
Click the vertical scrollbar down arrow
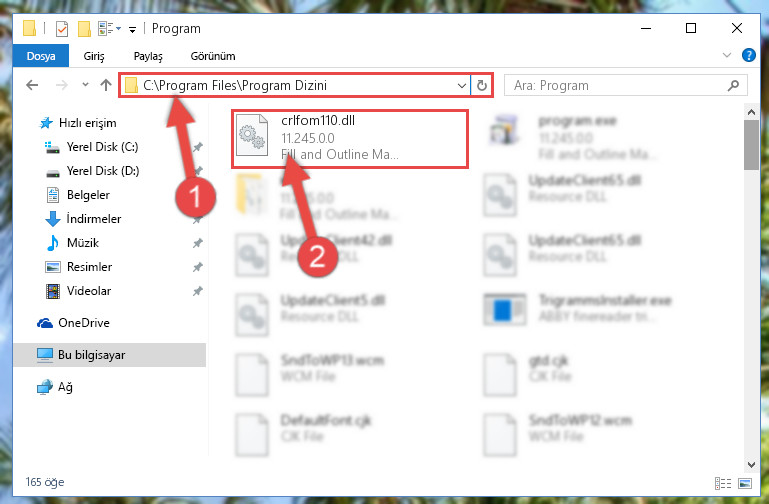coord(751,464)
